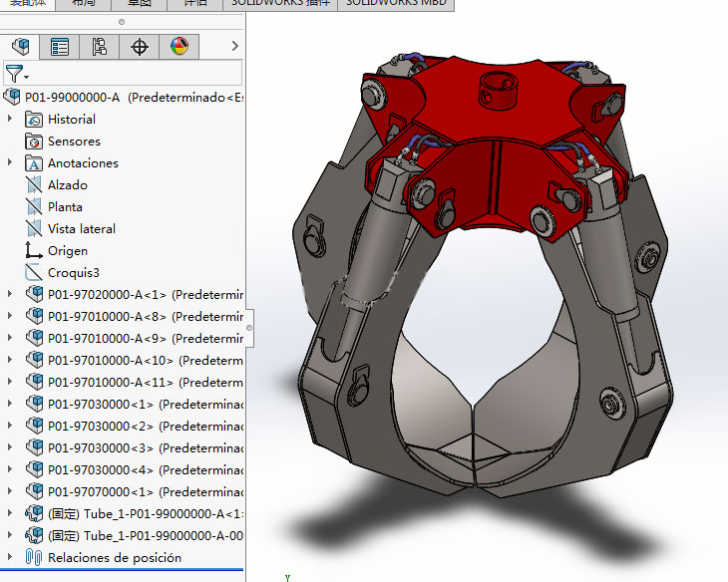Select top-level assembly P01-99000000-A
728x582 pixels.
[72, 98]
